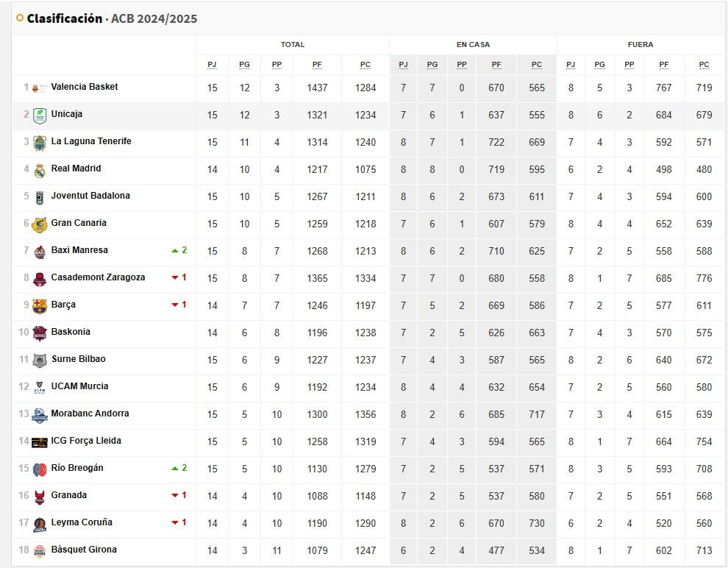The height and width of the screenshot is (568, 728).
Task: Click the red down arrow beside Casademont Zaragoza
Action: pyautogui.click(x=175, y=277)
